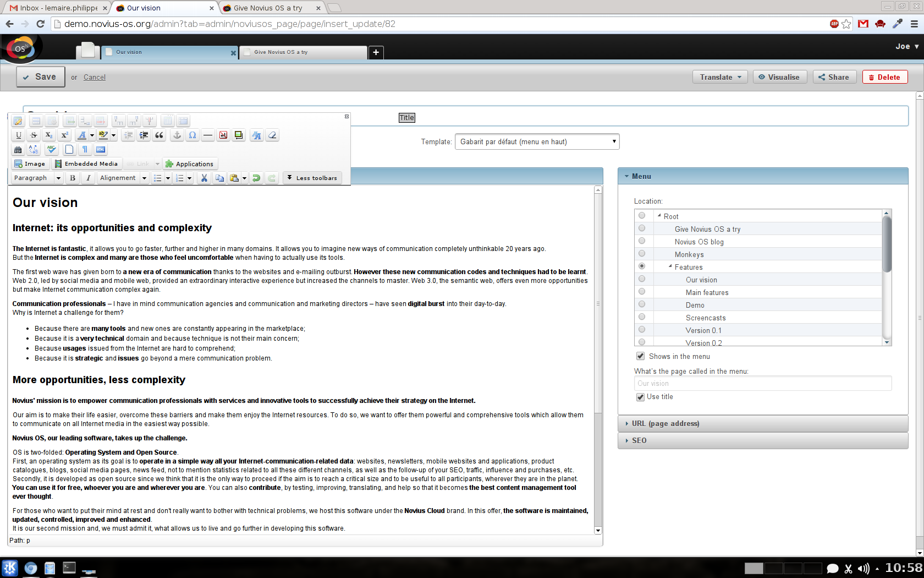The height and width of the screenshot is (578, 924).
Task: Select Monkeys radio button as location
Action: (642, 254)
